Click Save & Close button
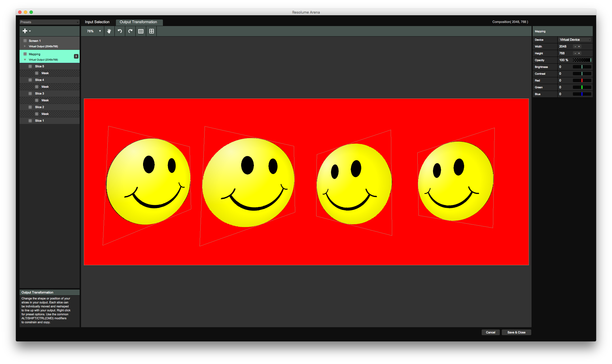The height and width of the screenshot is (364, 612). (516, 332)
